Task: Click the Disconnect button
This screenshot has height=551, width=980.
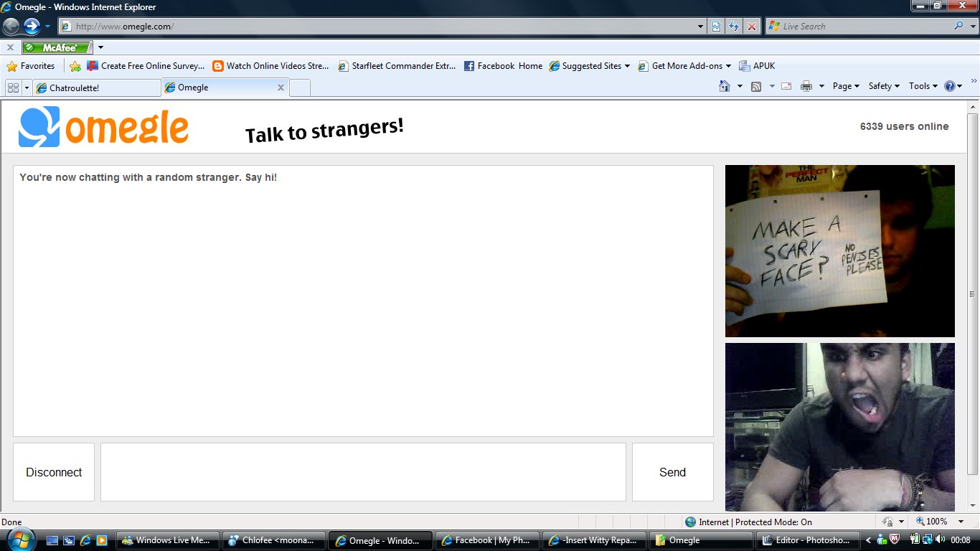Action: (x=54, y=472)
